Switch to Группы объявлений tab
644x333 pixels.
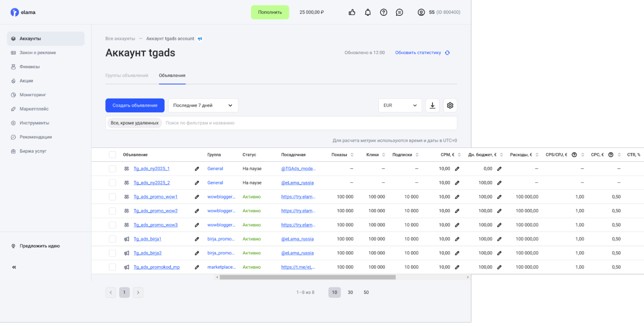(x=127, y=76)
